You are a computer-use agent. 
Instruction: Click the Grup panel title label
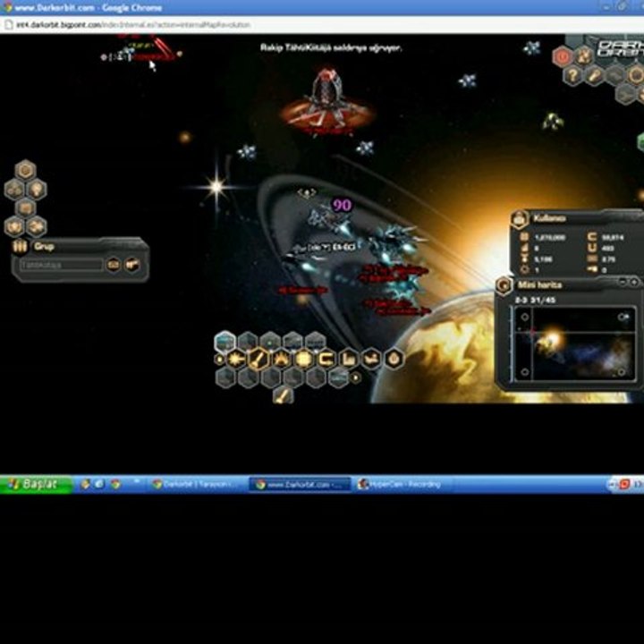(44, 247)
